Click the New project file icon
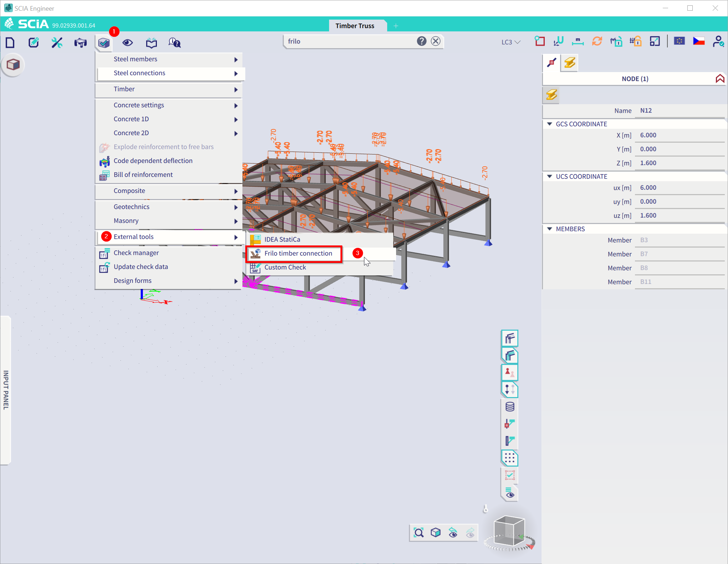This screenshot has width=728, height=564. (x=10, y=43)
